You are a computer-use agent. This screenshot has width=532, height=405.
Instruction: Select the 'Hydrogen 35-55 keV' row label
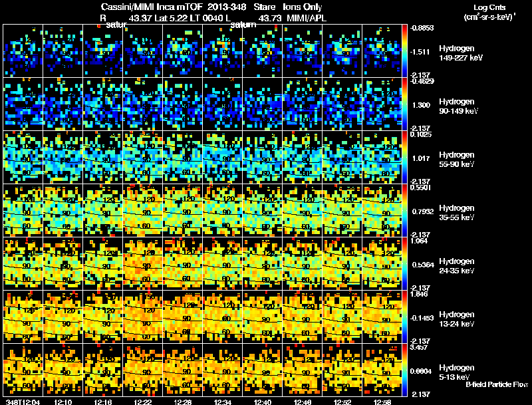[457, 213]
